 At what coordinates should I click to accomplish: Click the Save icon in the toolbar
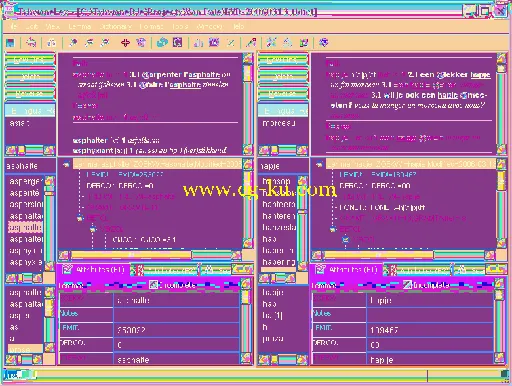[11, 43]
